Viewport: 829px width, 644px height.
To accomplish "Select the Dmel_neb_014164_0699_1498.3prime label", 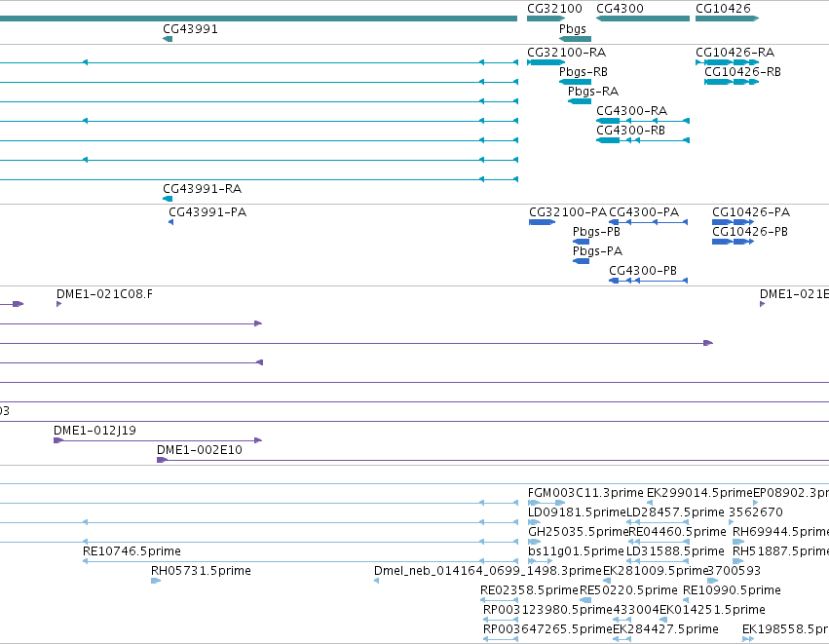I will [488, 572].
